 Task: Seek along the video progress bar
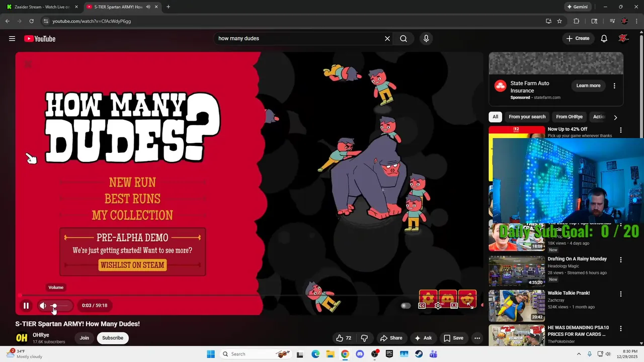[x=249, y=295]
